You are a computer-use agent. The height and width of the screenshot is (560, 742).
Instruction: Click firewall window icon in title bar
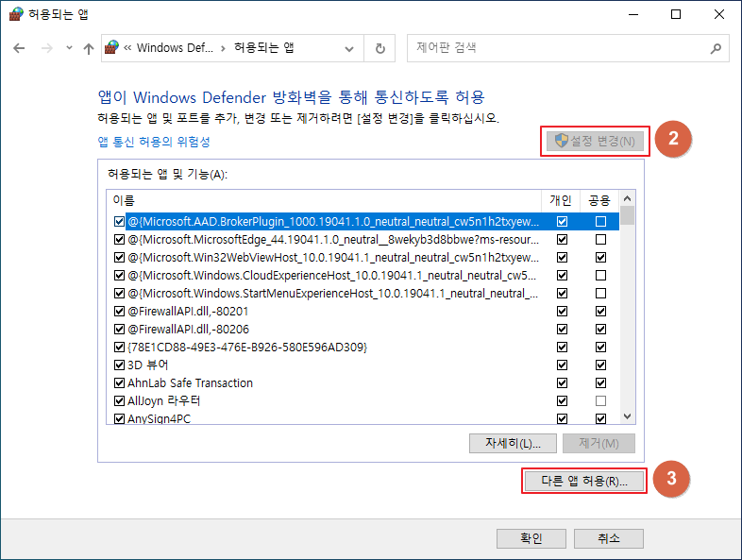click(16, 14)
